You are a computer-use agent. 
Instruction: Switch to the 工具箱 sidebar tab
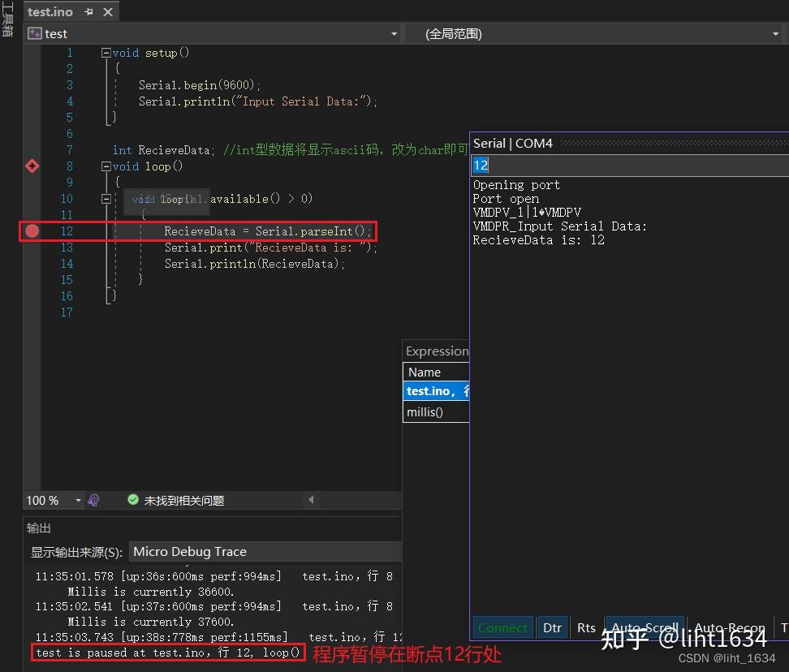coord(6,20)
